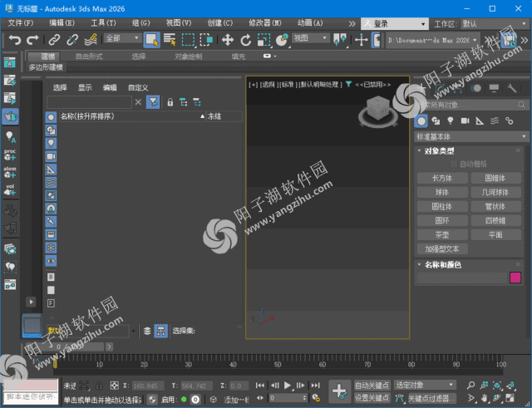Viewport: 532px width, 408px height.
Task: Open the 登录 account dropdown
Action: click(x=394, y=24)
